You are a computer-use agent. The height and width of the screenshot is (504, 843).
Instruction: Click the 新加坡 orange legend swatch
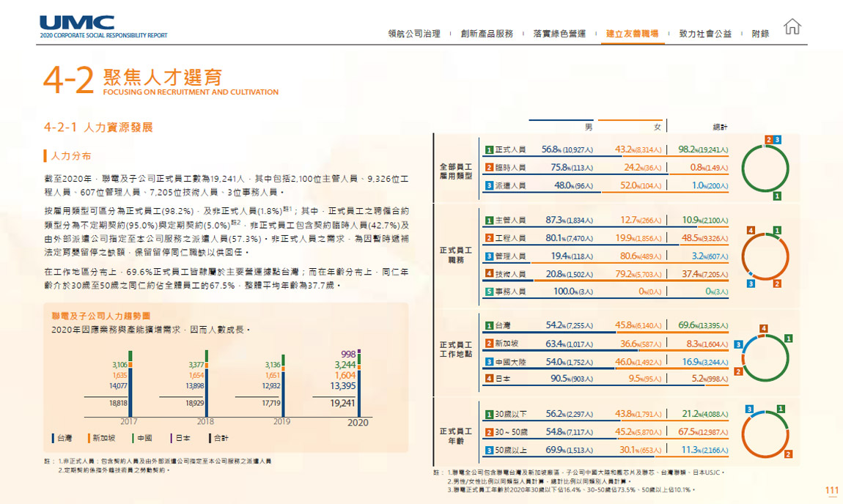(x=89, y=438)
